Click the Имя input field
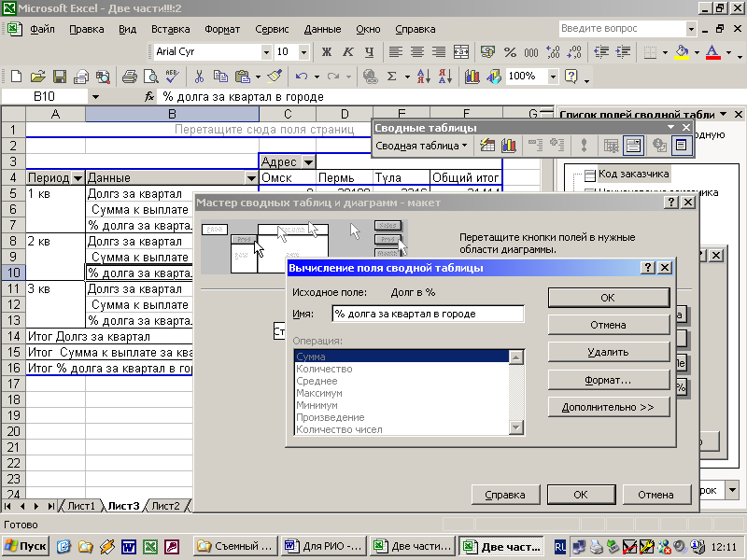Image resolution: width=747 pixels, height=560 pixels. coord(428,314)
